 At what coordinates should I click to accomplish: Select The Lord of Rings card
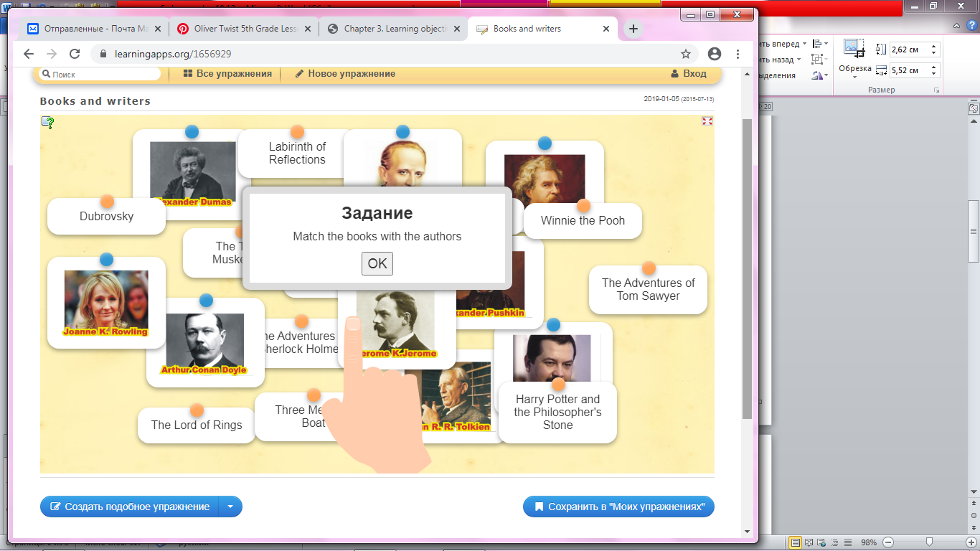[x=197, y=425]
